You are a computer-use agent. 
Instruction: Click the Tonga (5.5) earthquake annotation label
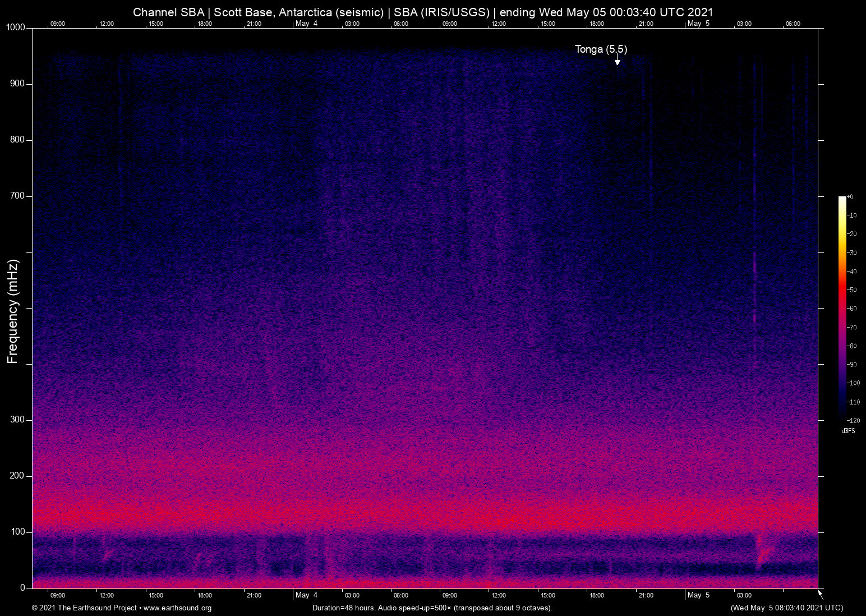click(x=601, y=49)
